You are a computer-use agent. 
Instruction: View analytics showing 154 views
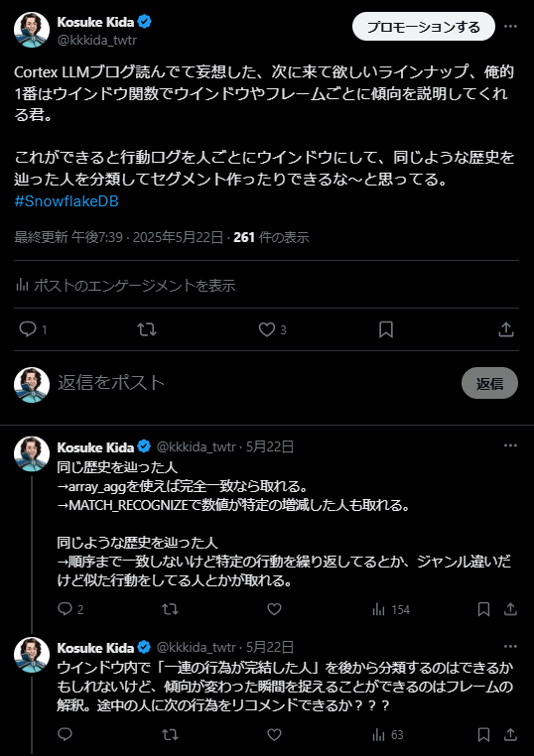pos(391,609)
